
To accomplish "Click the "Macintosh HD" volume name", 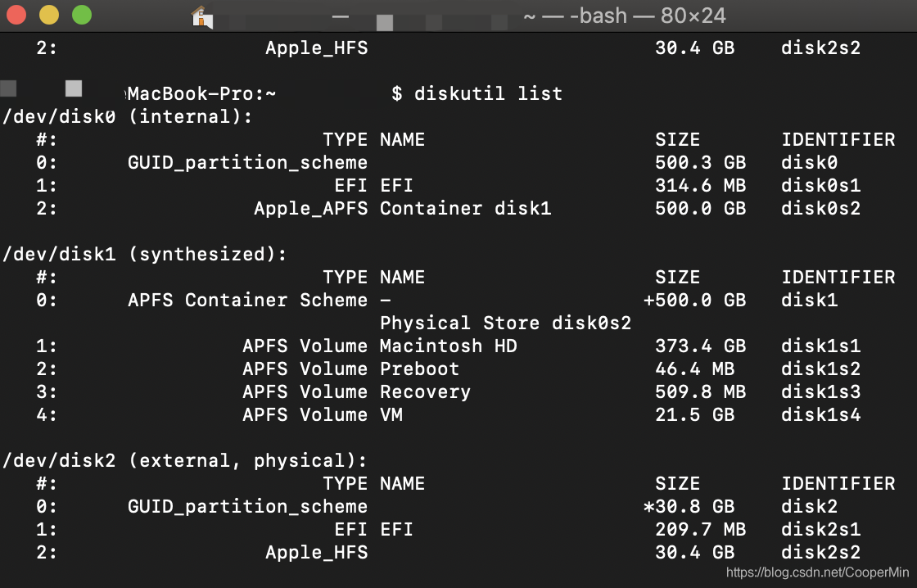I will coord(448,346).
